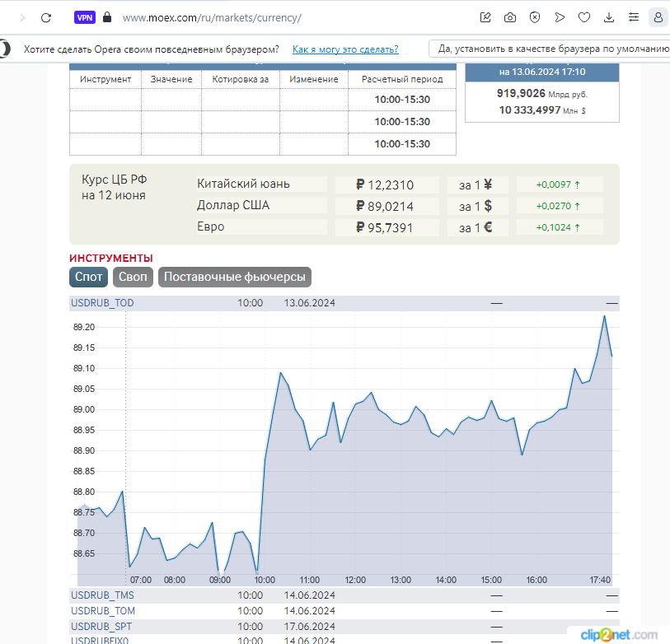This screenshot has width=670, height=644.
Task: Click the 'Как я могу это сделать?' link
Action: [x=345, y=49]
